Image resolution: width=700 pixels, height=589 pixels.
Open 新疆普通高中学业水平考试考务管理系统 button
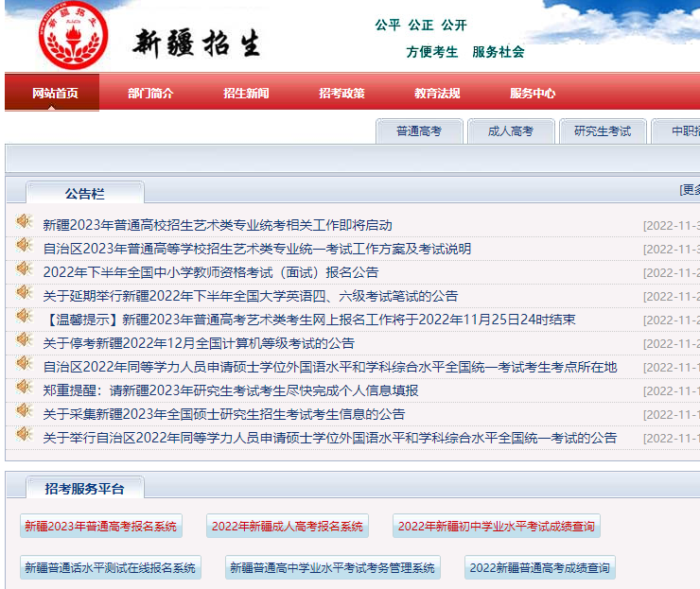click(333, 567)
